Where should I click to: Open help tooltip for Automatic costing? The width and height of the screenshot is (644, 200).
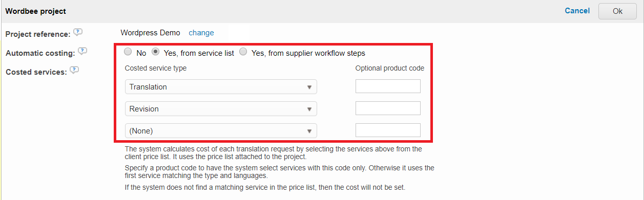click(82, 52)
